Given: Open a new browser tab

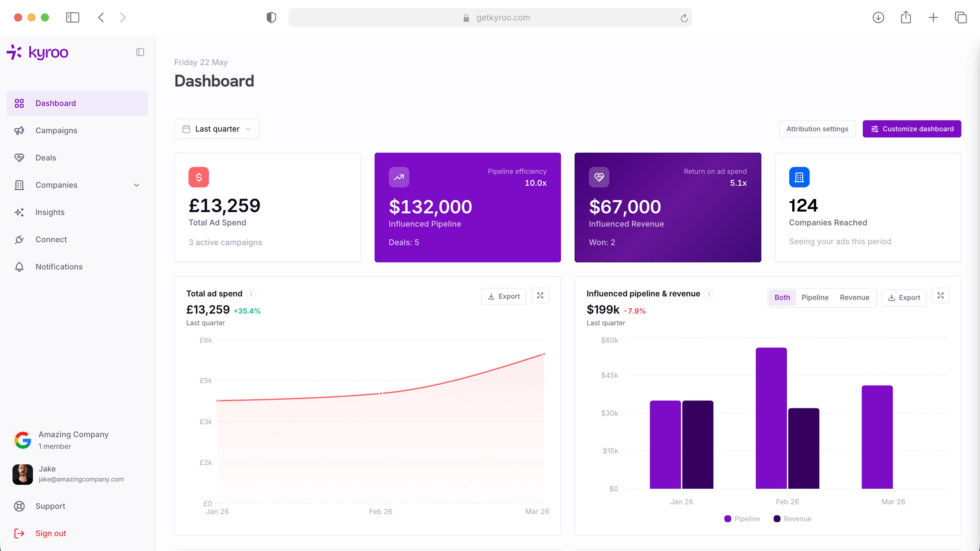Looking at the screenshot, I should coord(933,18).
